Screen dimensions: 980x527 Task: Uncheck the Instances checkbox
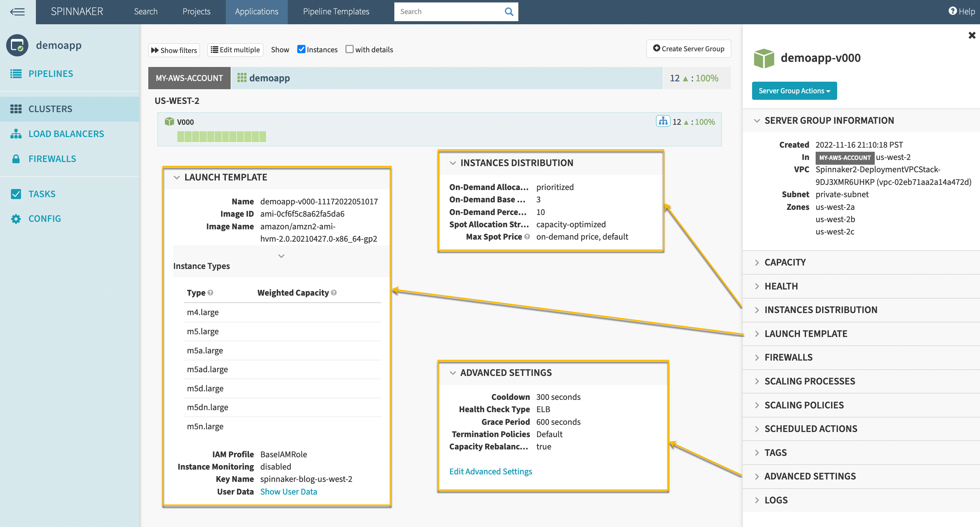point(301,50)
